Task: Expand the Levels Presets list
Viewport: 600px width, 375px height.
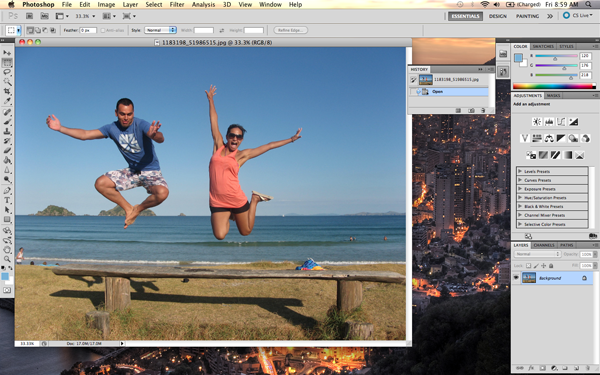Action: pos(552,171)
